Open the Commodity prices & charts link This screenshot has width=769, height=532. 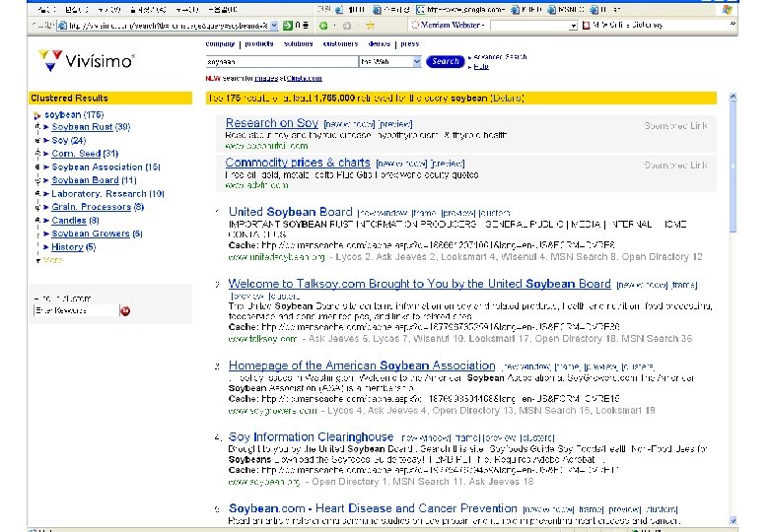(x=298, y=163)
